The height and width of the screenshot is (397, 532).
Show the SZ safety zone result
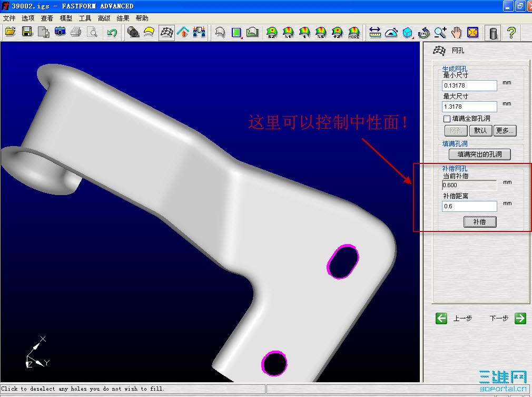click(272, 32)
